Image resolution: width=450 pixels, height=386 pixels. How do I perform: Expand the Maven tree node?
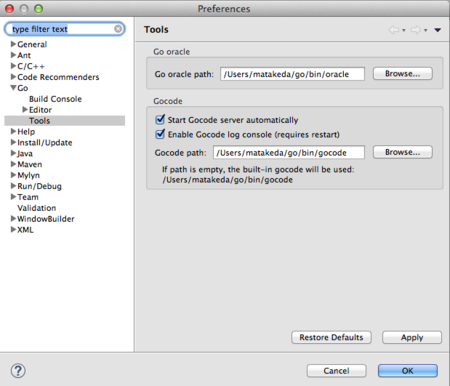point(13,164)
